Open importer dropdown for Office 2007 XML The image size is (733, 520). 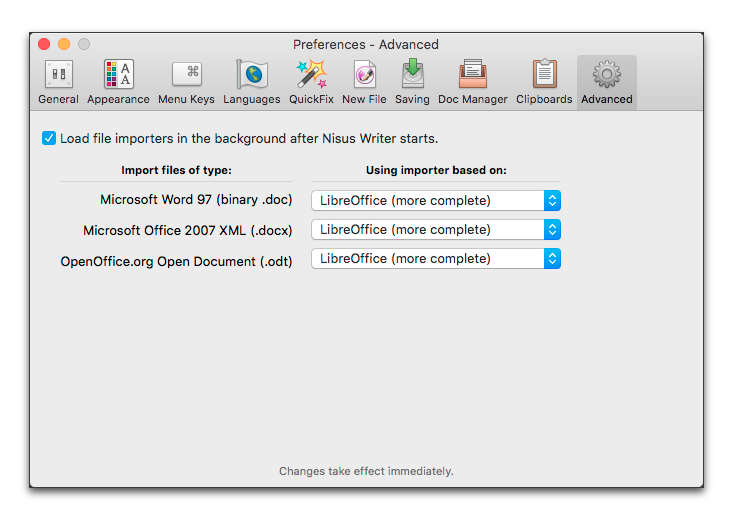tap(436, 230)
